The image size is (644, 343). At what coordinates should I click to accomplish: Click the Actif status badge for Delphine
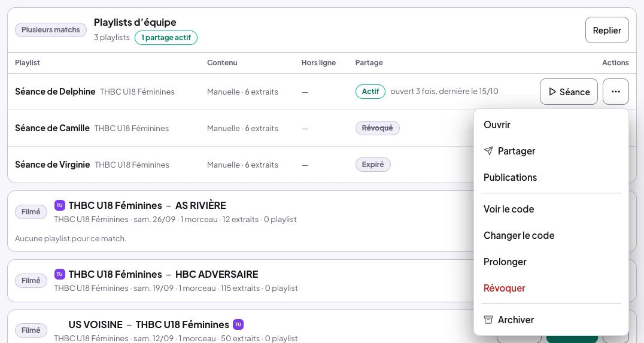click(x=370, y=91)
